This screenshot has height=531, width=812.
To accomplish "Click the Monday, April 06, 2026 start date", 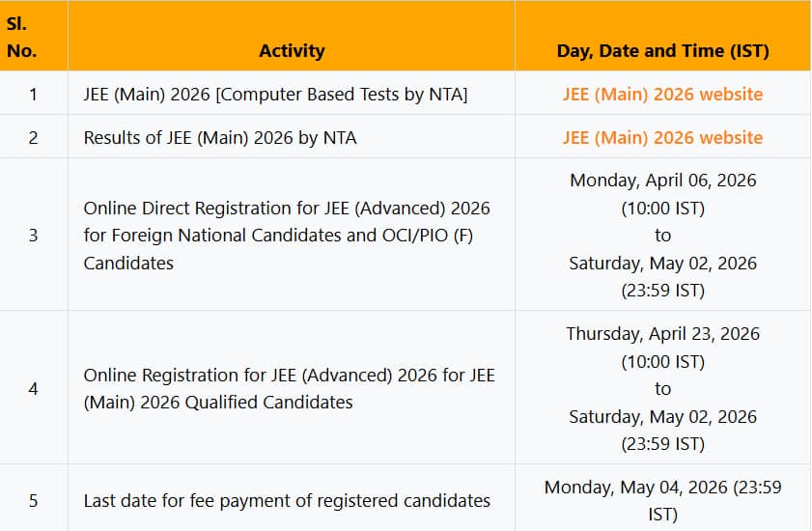I will click(x=662, y=181).
